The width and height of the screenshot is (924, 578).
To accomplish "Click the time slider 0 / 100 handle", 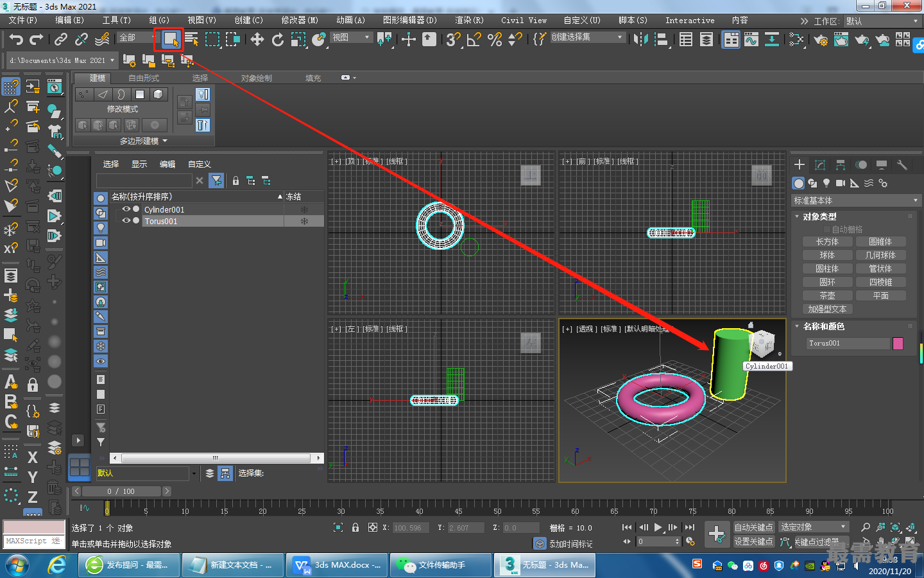I will [x=122, y=491].
